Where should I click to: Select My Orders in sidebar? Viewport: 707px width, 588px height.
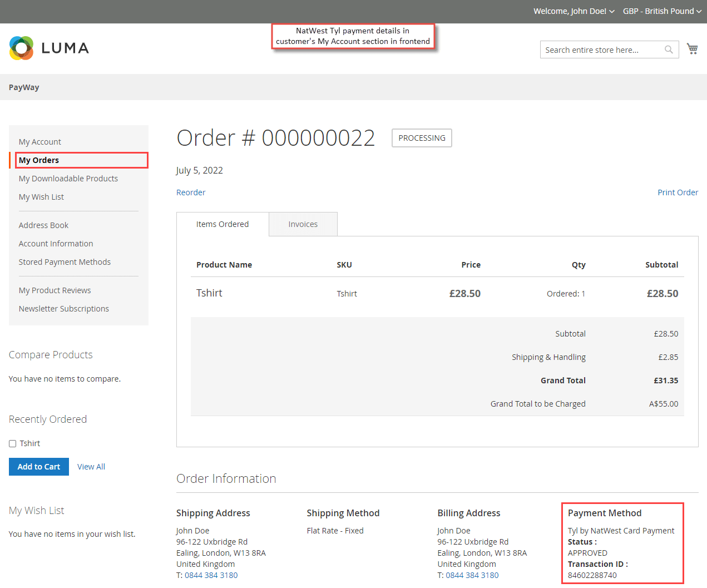click(39, 160)
